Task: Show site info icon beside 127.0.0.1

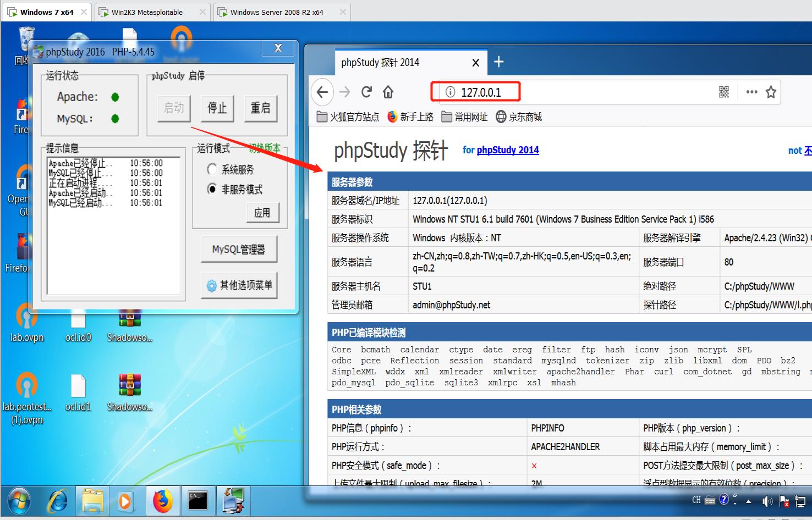Action: point(450,92)
